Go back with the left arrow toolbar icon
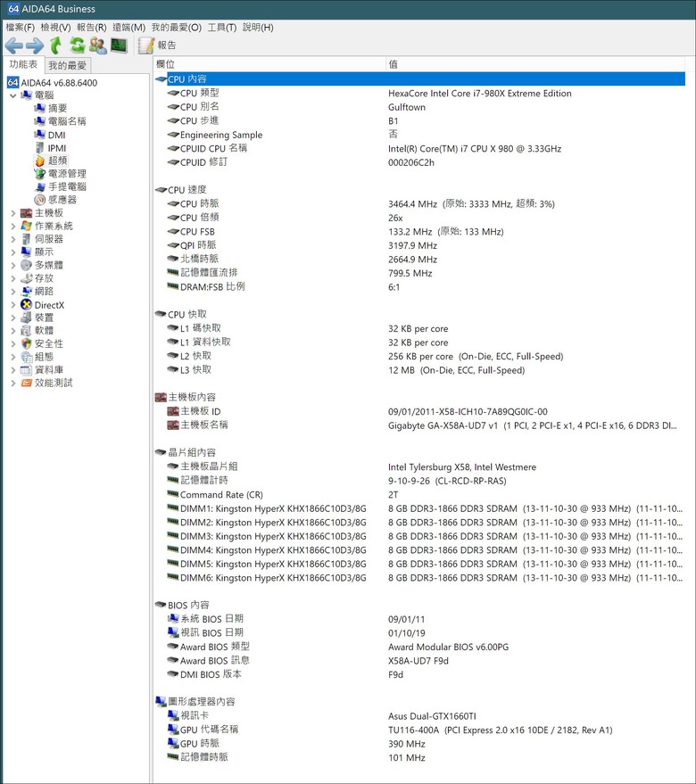696x784 pixels. (14, 45)
